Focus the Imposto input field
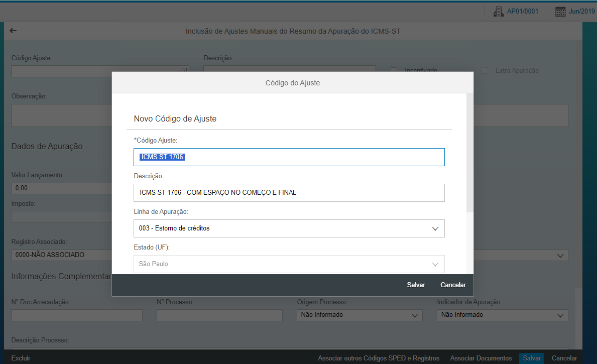597x364 pixels. tap(62, 217)
